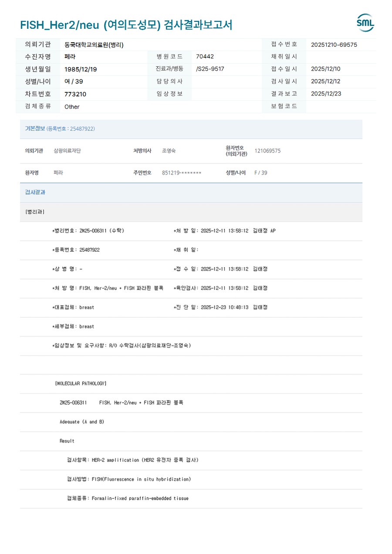The height and width of the screenshot is (554, 392).
Task: Click the 성별/나이 value 여 / 39
Action: click(74, 82)
